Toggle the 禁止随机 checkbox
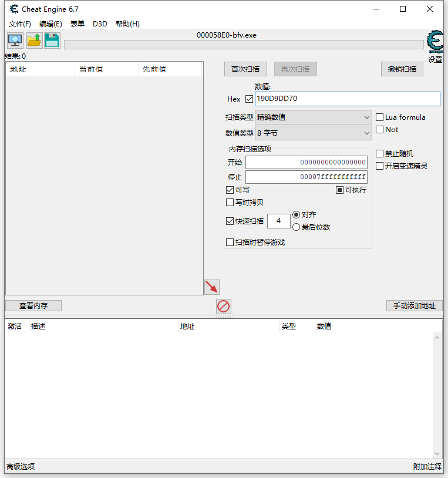This screenshot has height=478, width=448. point(379,154)
